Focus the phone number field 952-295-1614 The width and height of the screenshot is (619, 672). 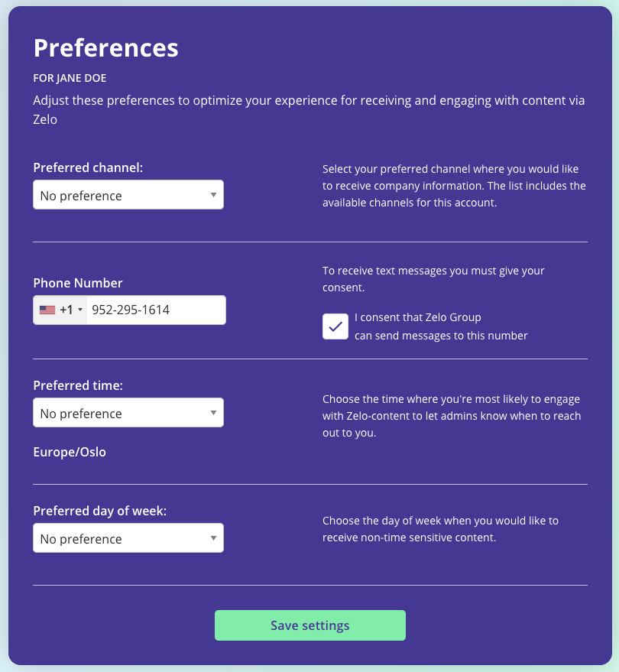coord(157,310)
